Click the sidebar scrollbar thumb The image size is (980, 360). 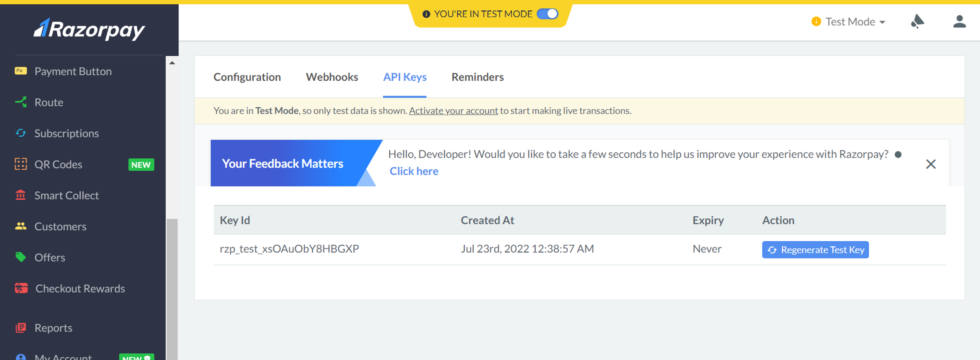click(x=172, y=289)
